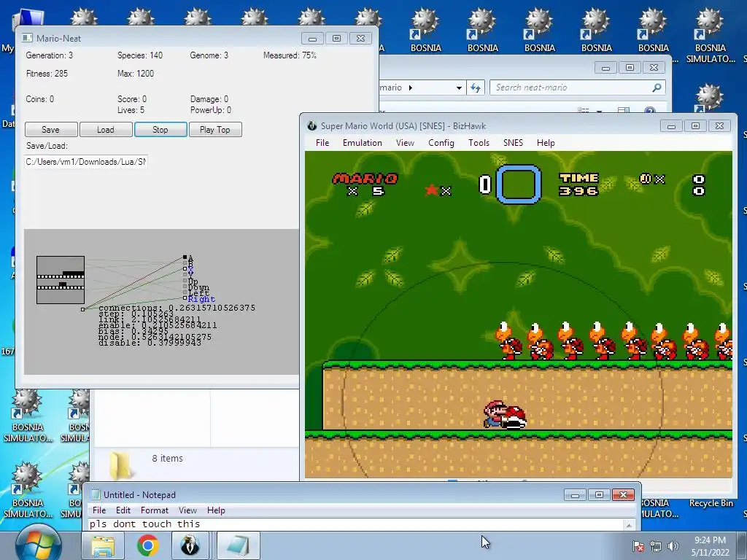
Task: Click the Save button in Mario-Neat
Action: point(51,130)
